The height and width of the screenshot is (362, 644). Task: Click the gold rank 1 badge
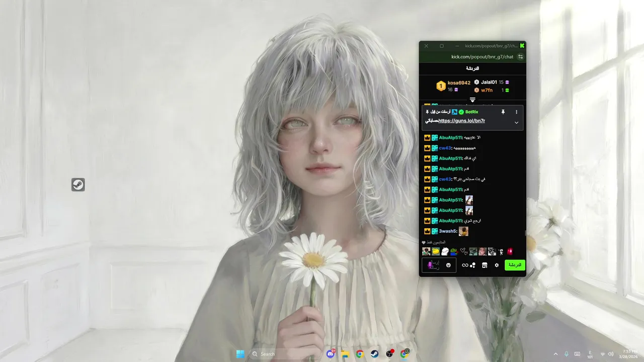(441, 86)
